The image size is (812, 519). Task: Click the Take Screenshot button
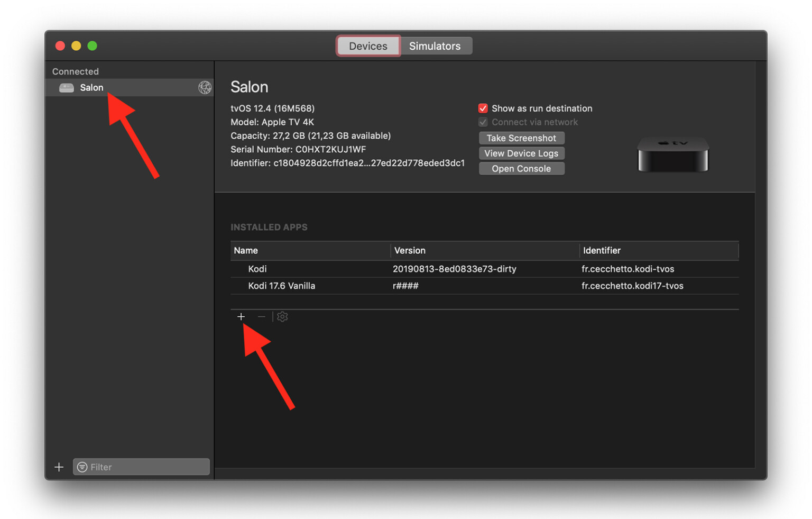coord(521,138)
